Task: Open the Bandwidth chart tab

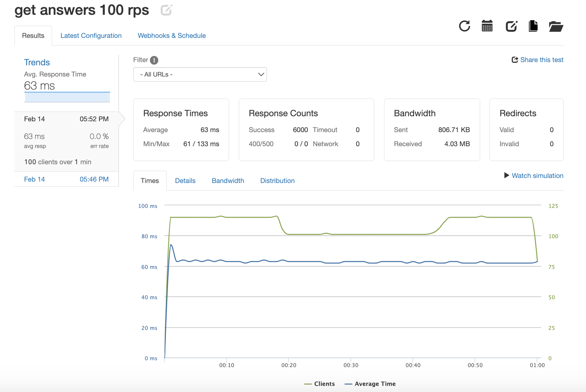Action: pyautogui.click(x=228, y=181)
